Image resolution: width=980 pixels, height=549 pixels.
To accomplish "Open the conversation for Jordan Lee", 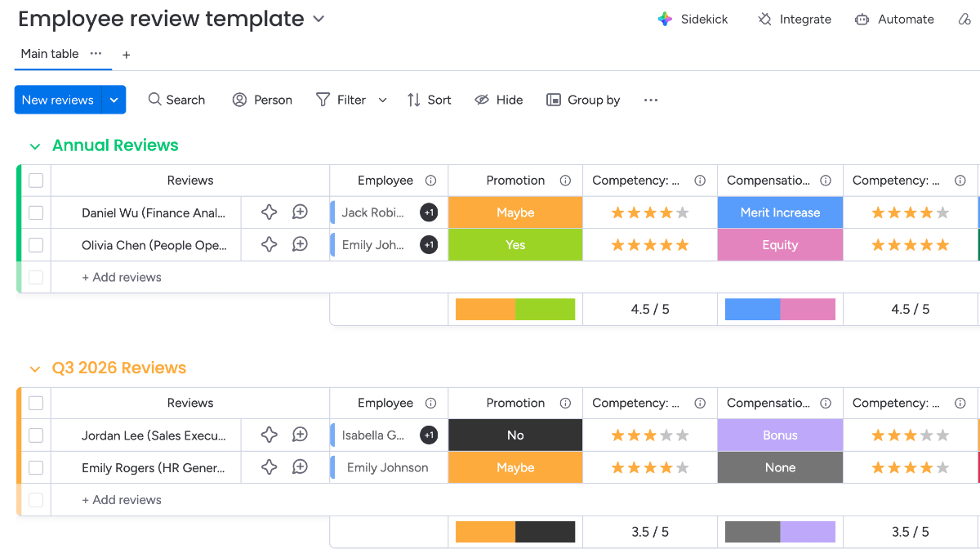I will click(300, 435).
